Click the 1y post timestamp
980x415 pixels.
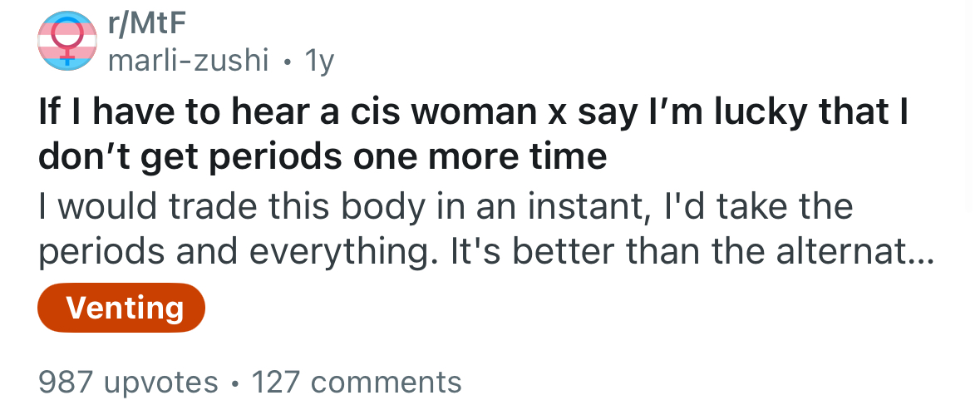click(x=318, y=62)
